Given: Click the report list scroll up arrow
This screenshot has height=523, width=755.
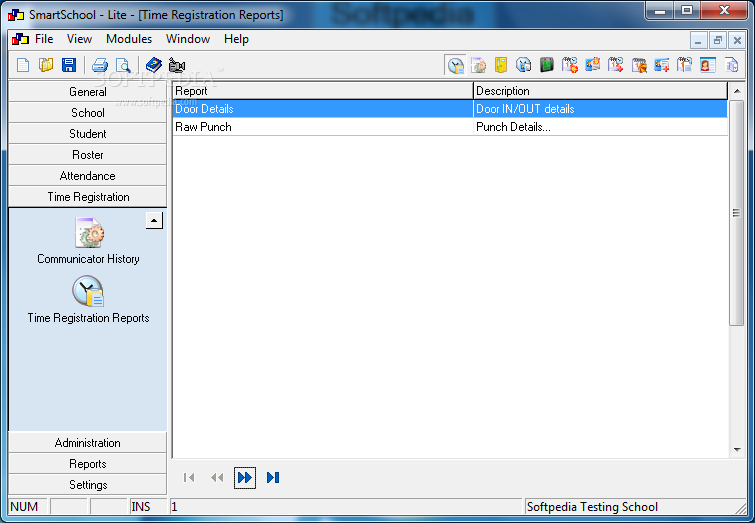Looking at the screenshot, I should (x=737, y=91).
